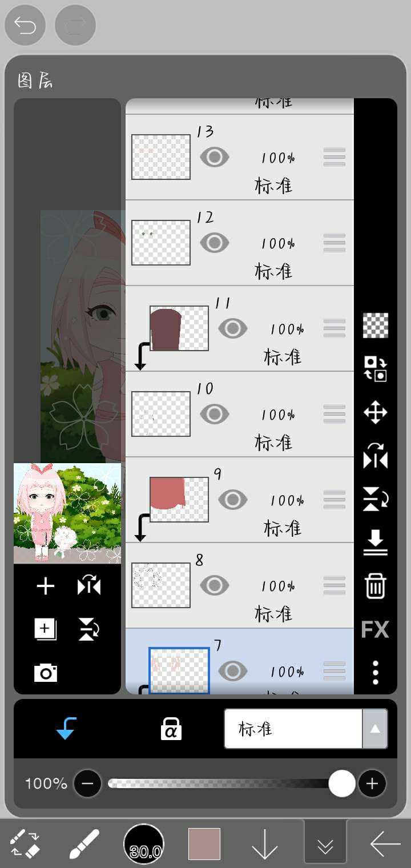Add a new layer with plus icon
This screenshot has width=411, height=868.
click(46, 586)
